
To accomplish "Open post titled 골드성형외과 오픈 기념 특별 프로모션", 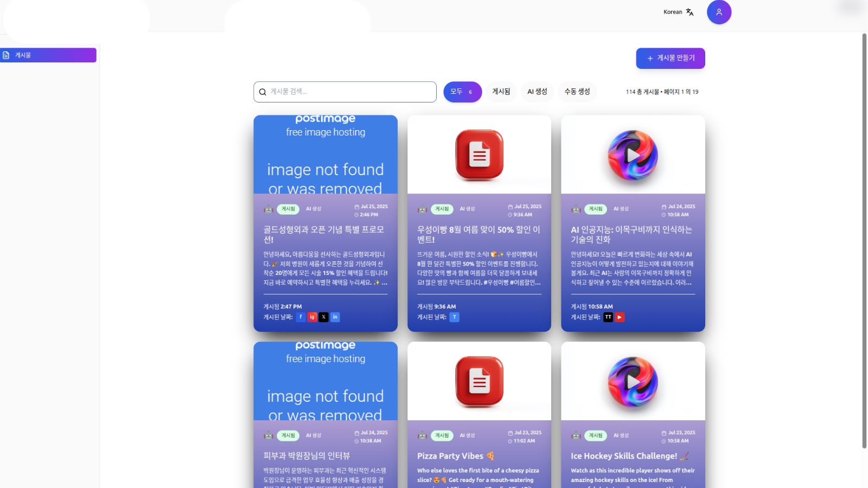I will click(x=324, y=235).
